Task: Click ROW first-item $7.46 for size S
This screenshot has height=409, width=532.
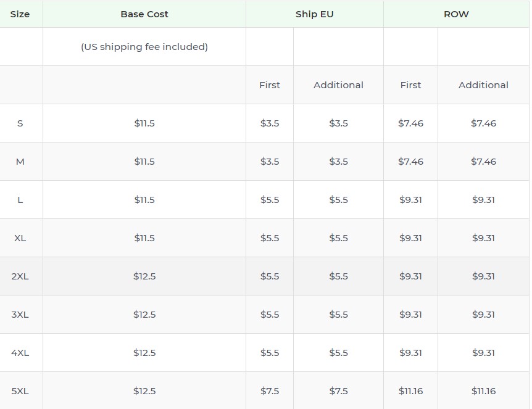Action: pyautogui.click(x=410, y=123)
